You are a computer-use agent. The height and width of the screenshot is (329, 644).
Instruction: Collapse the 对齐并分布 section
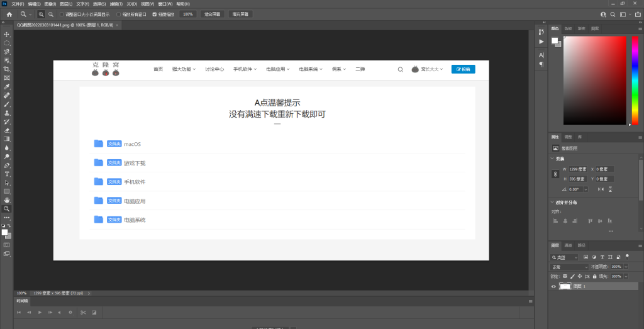(552, 202)
